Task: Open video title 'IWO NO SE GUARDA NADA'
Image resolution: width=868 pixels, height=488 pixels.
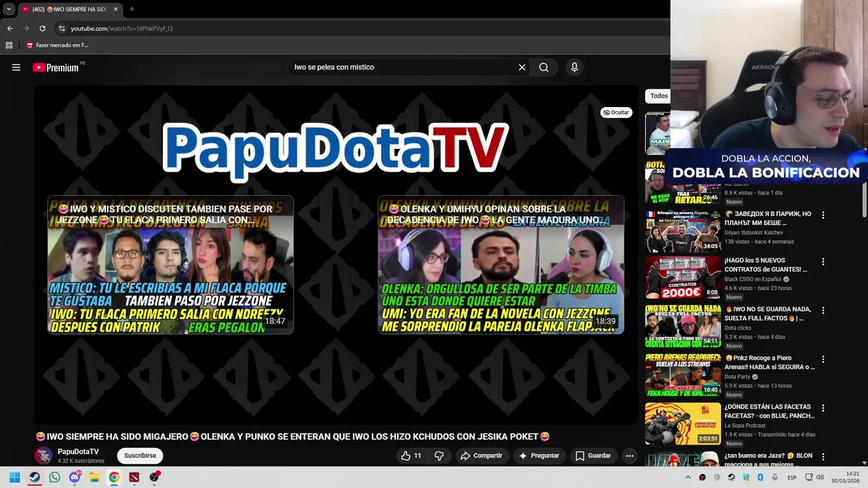Action: click(x=768, y=314)
